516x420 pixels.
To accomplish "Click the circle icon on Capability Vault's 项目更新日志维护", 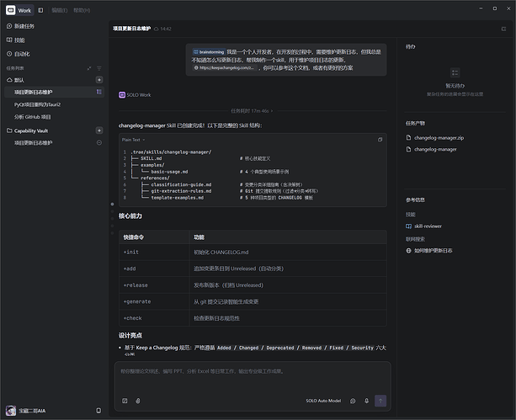I will [x=99, y=142].
